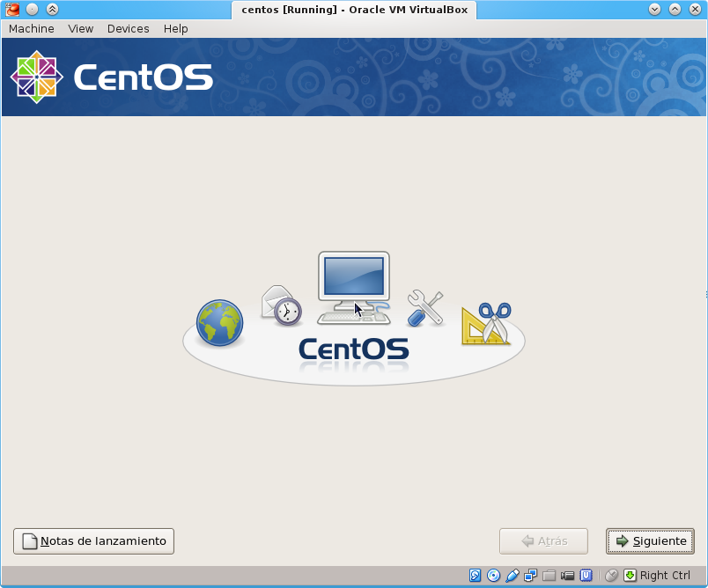Open the Devices menu
Screen dimensions: 708x588
coord(128,28)
